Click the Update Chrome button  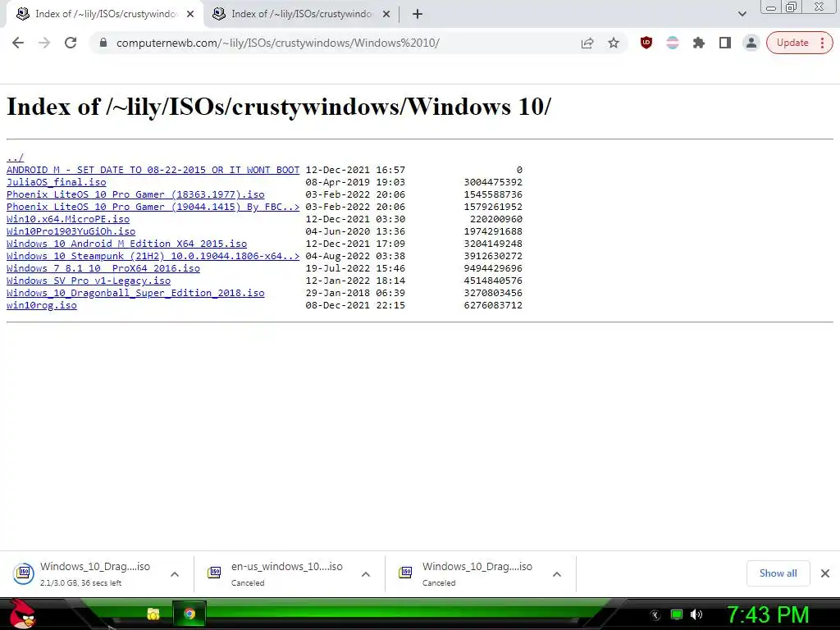click(799, 43)
